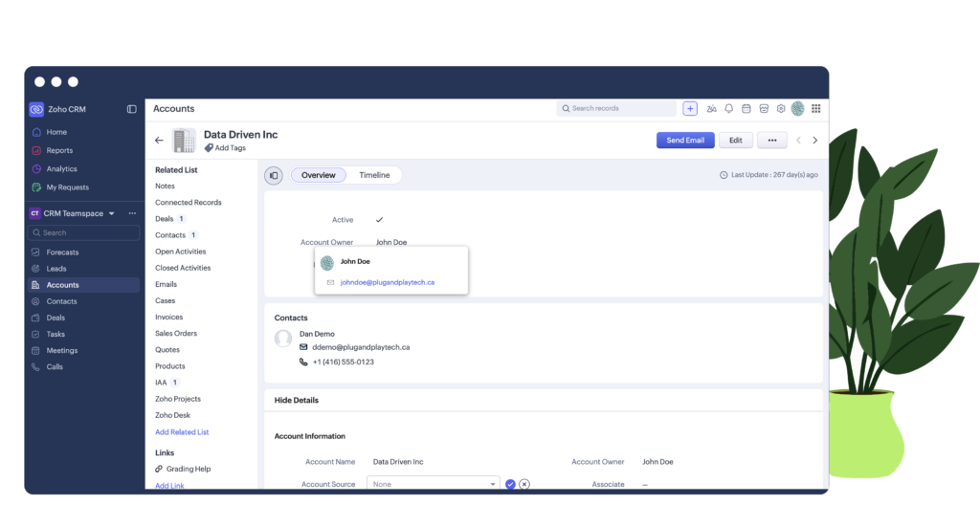
Task: Open IAA related list
Action: point(161,383)
